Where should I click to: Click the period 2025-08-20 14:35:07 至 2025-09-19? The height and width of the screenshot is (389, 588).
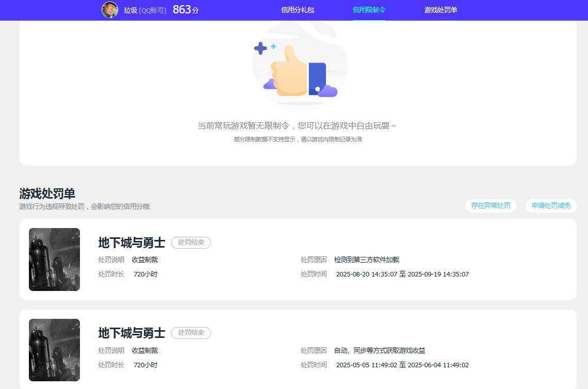pos(402,274)
